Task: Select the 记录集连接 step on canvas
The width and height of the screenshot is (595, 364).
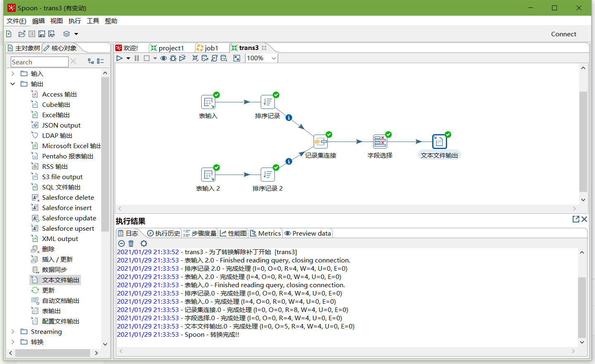Action: point(321,142)
